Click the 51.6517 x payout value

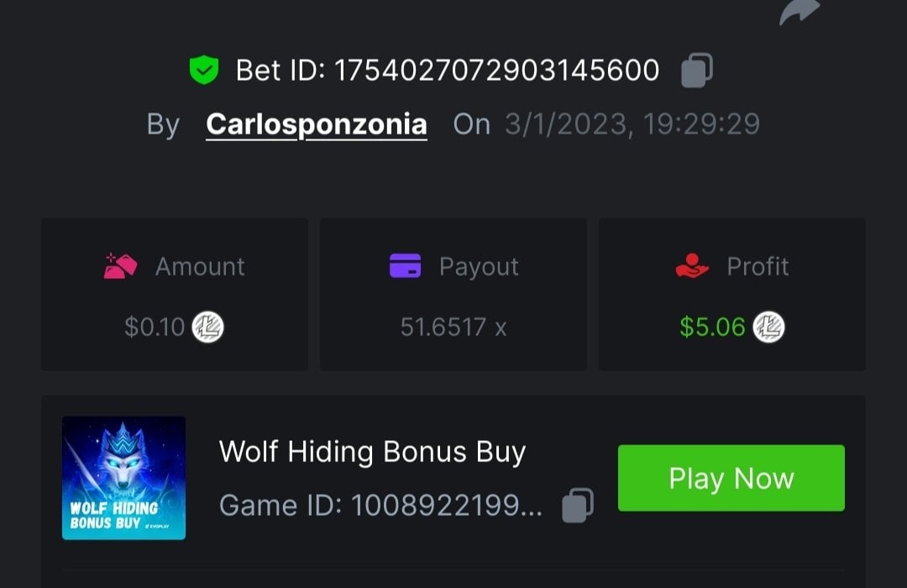pyautogui.click(x=453, y=327)
